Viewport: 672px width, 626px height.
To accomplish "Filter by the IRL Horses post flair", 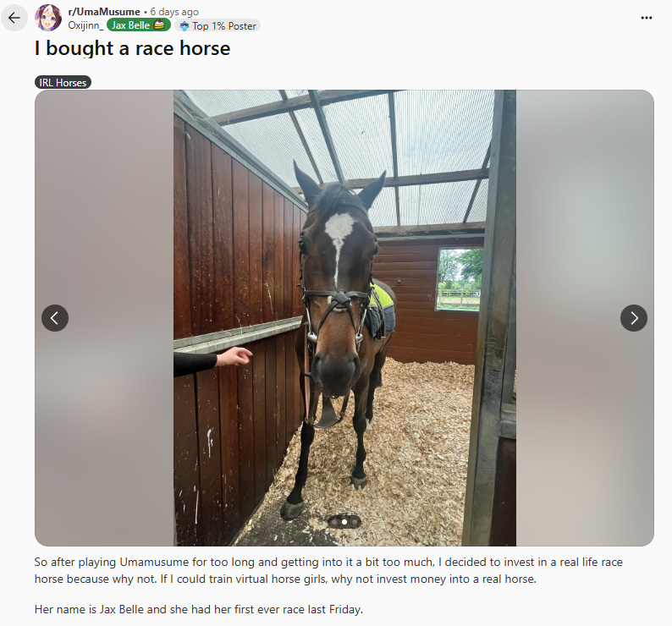I will tap(63, 82).
